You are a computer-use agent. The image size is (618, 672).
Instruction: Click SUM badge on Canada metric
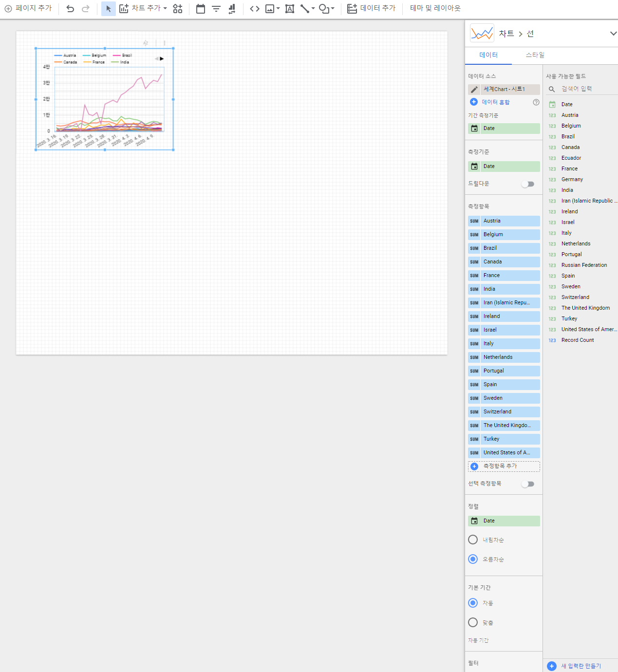tap(474, 262)
